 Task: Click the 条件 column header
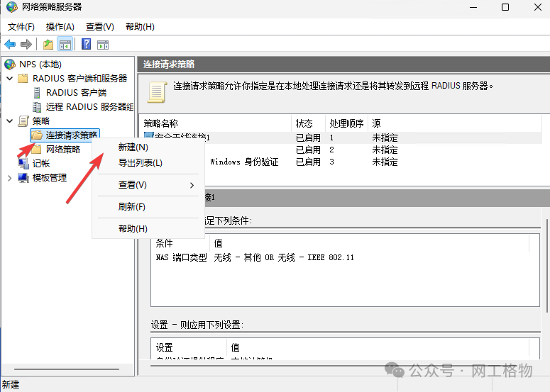point(181,243)
